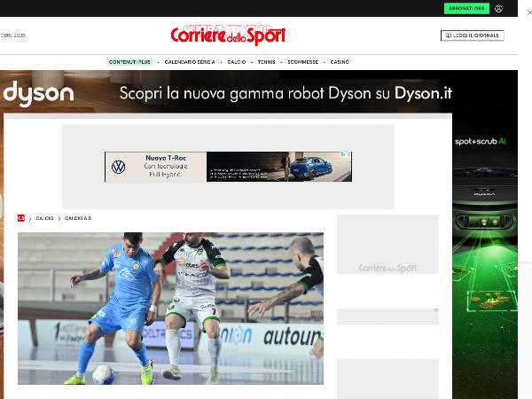This screenshot has height=399, width=532.
Task: Click the ad info icon on sidebar banner
Action: [x=436, y=310]
